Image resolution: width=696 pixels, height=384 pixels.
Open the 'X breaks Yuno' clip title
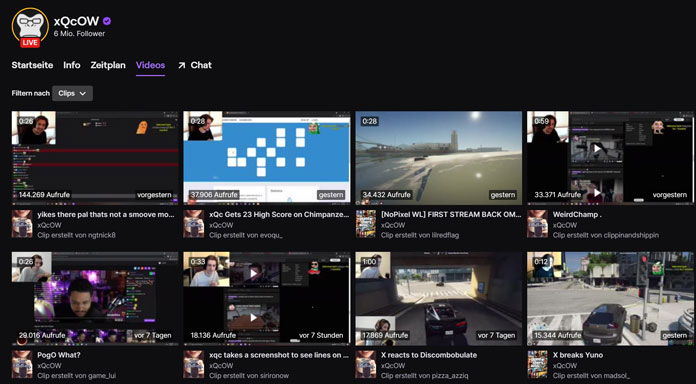(x=578, y=355)
